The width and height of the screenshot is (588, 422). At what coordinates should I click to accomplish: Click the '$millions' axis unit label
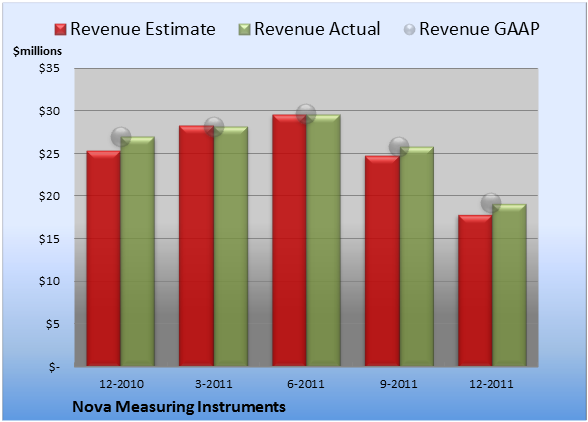click(37, 51)
